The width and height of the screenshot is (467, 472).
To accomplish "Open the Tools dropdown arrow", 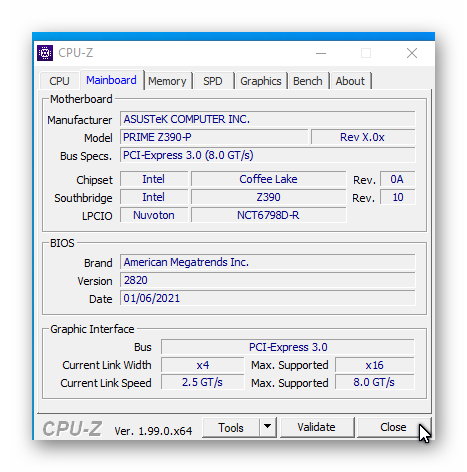I will (x=267, y=427).
